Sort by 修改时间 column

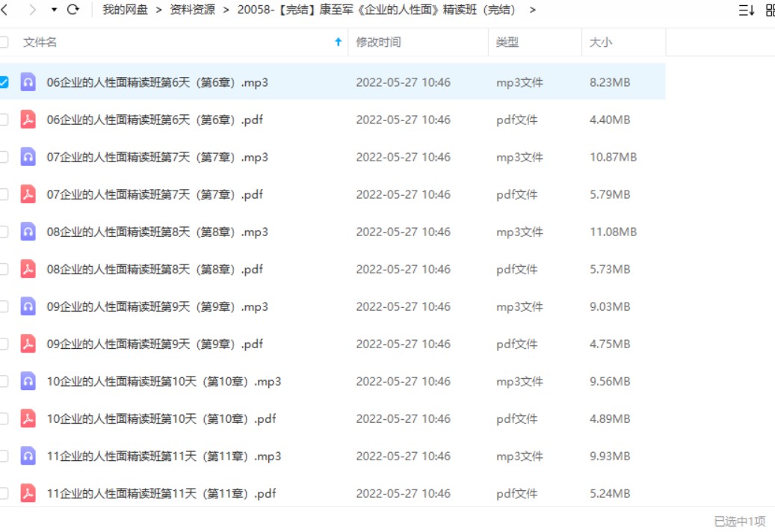[x=378, y=43]
